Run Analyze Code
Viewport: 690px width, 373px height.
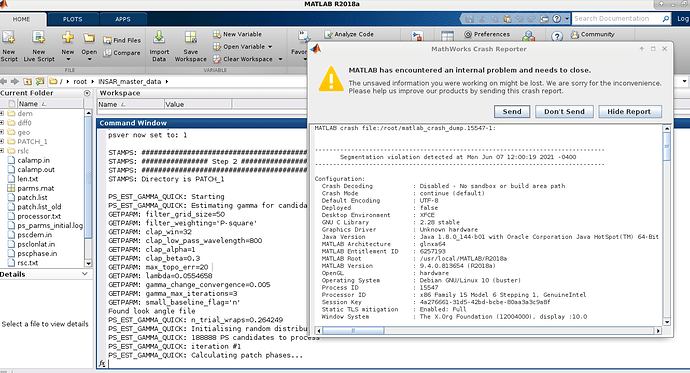coord(349,34)
